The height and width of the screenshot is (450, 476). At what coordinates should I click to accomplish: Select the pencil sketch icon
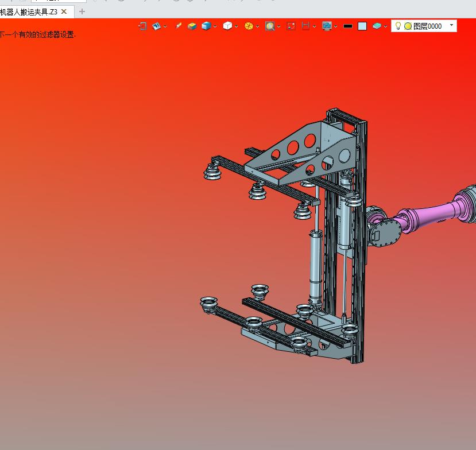(179, 26)
